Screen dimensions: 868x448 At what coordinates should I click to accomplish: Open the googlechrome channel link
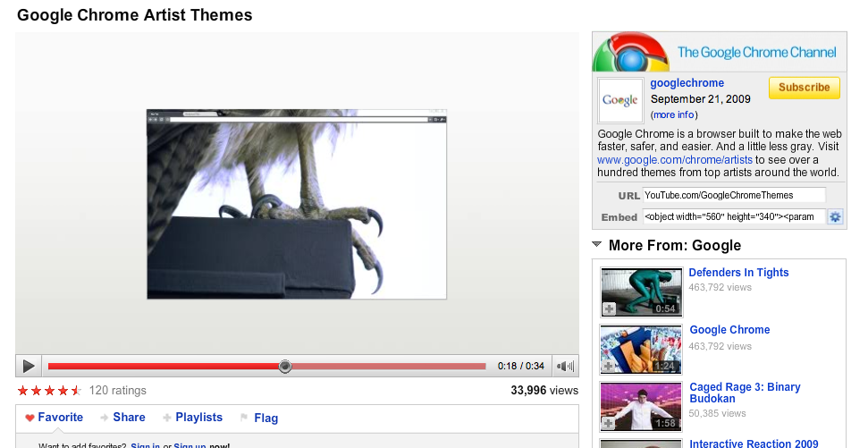(687, 83)
